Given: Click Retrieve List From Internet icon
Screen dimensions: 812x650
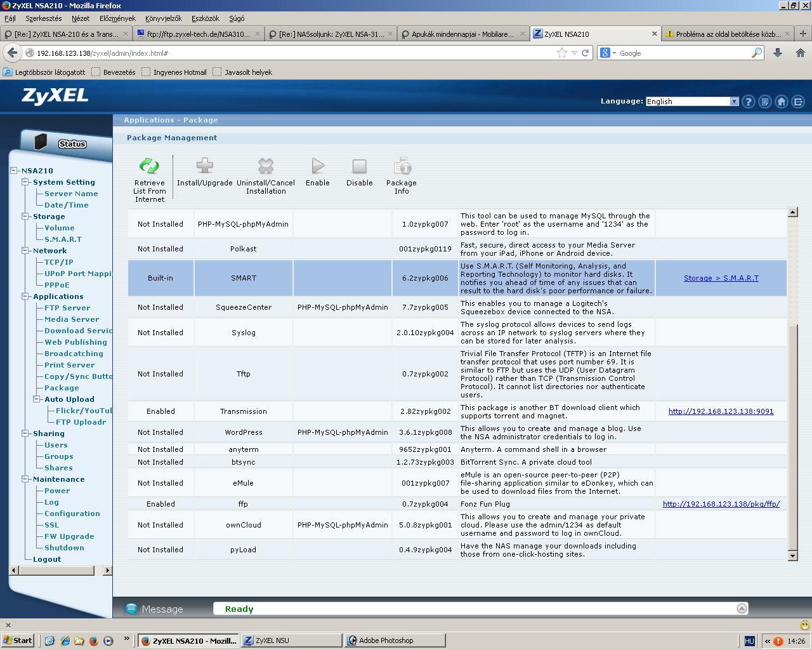Looking at the screenshot, I should (149, 166).
